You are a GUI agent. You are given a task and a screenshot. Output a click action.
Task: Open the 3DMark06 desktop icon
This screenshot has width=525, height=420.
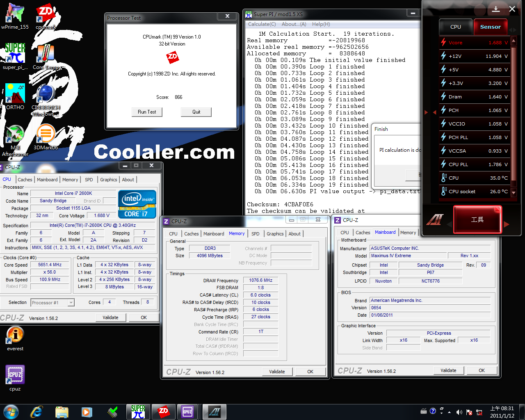46,137
